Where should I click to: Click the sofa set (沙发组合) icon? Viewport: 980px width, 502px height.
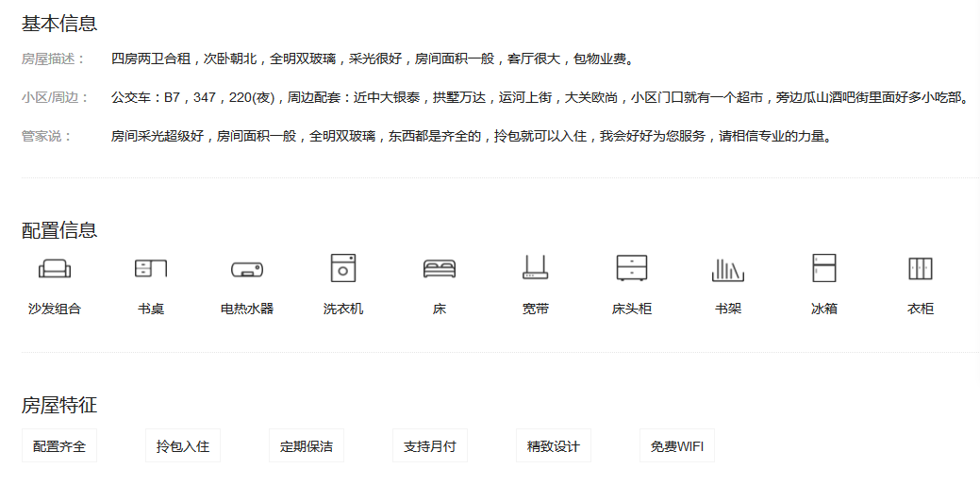[x=55, y=269]
